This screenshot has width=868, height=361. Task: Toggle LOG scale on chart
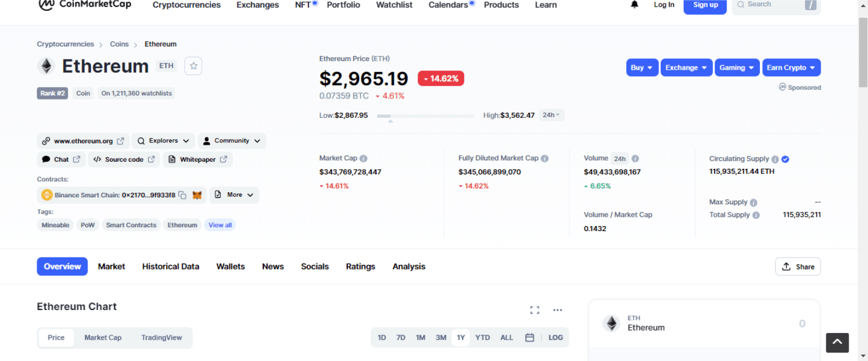pyautogui.click(x=556, y=338)
